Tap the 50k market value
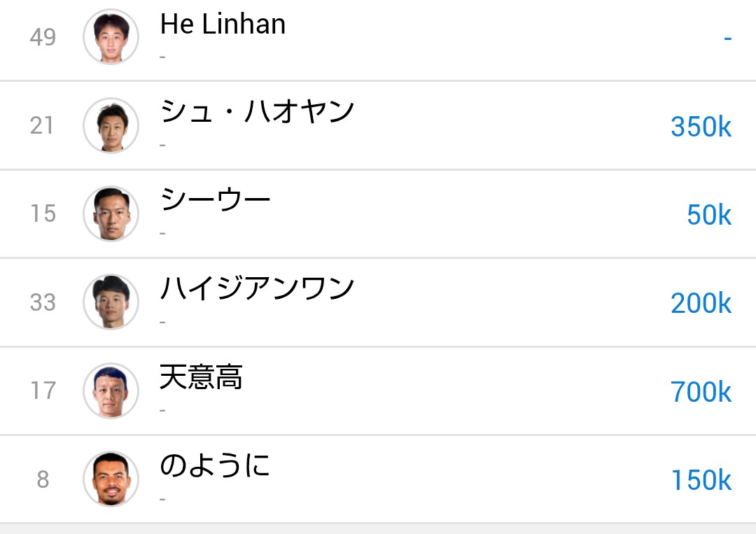756x534 pixels. point(708,215)
